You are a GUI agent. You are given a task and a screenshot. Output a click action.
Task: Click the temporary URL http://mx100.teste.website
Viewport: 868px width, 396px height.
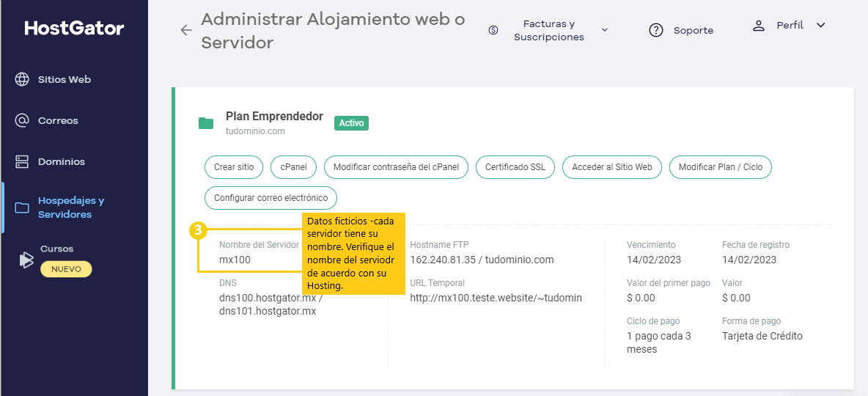tap(496, 298)
